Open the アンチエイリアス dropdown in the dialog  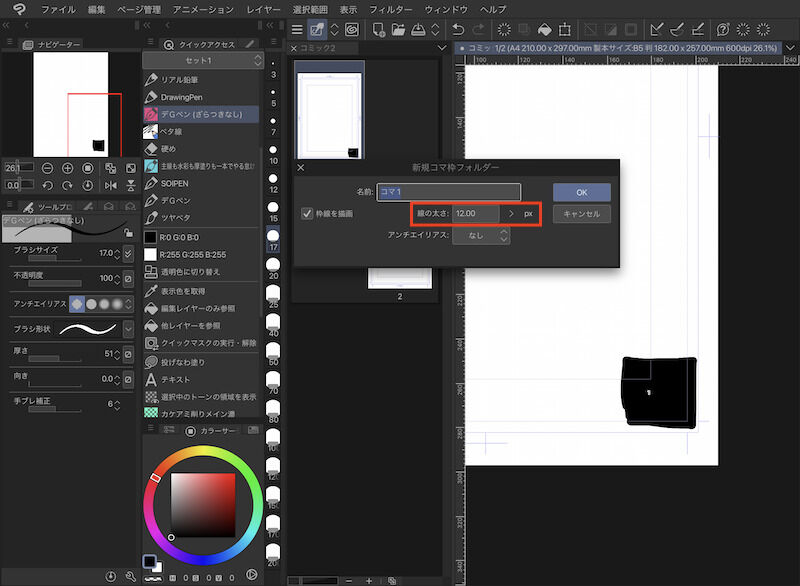(x=481, y=235)
